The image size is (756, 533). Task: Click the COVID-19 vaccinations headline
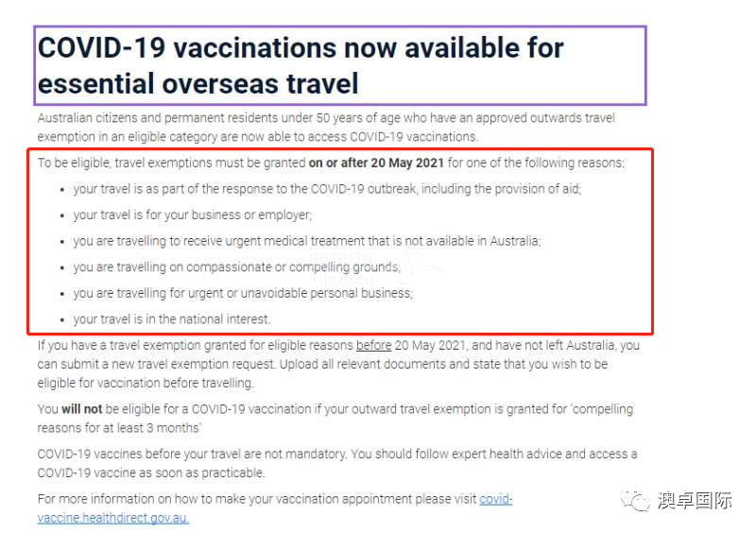pyautogui.click(x=301, y=65)
